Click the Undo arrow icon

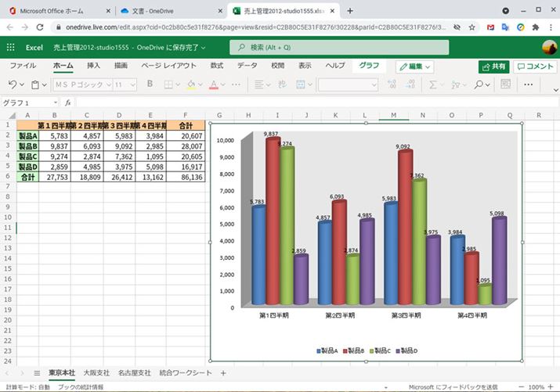tap(12, 85)
